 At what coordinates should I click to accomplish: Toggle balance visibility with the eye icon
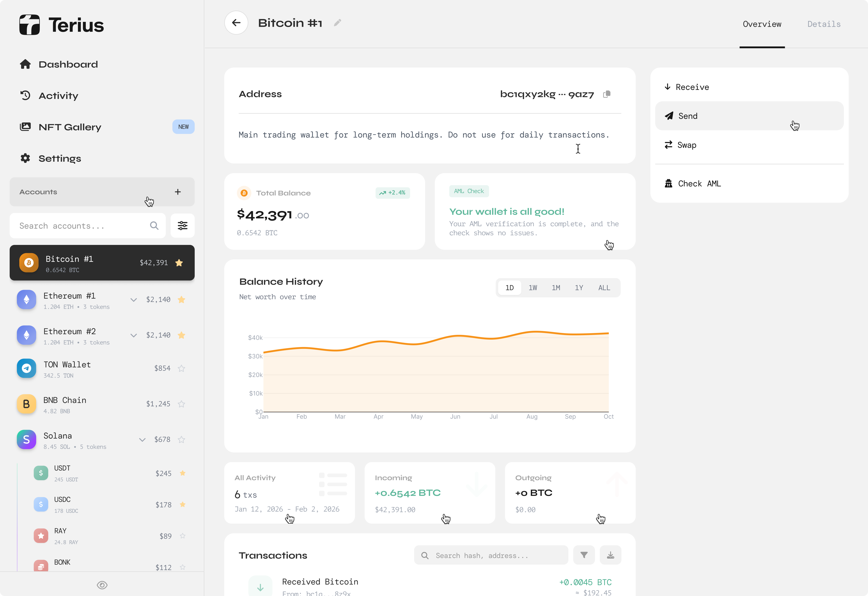point(102,585)
